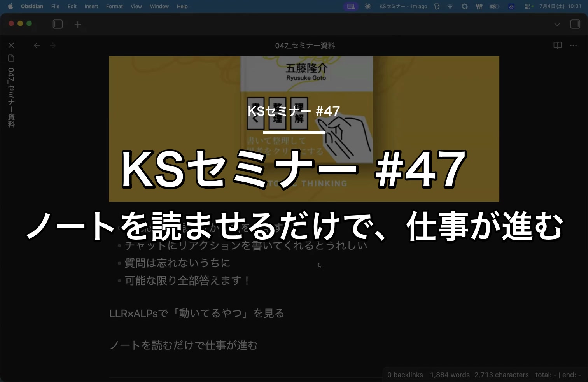Click the yellow book cover image
The width and height of the screenshot is (588, 382).
304,129
